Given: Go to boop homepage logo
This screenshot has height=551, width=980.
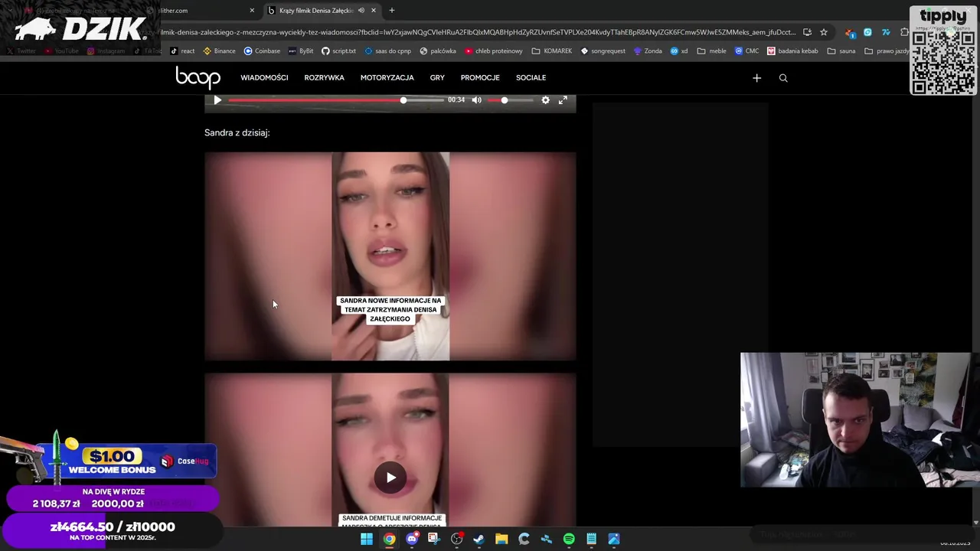Looking at the screenshot, I should pos(198,77).
